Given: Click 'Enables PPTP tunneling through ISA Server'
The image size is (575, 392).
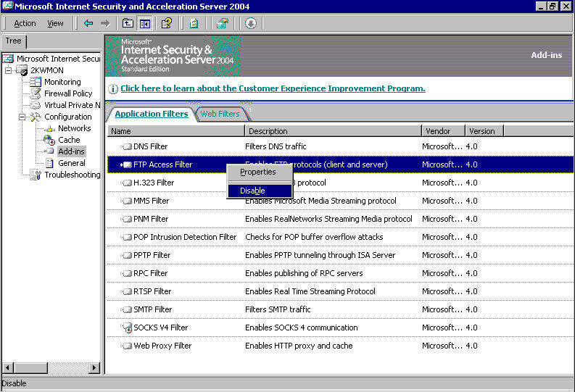Looking at the screenshot, I should point(320,255).
